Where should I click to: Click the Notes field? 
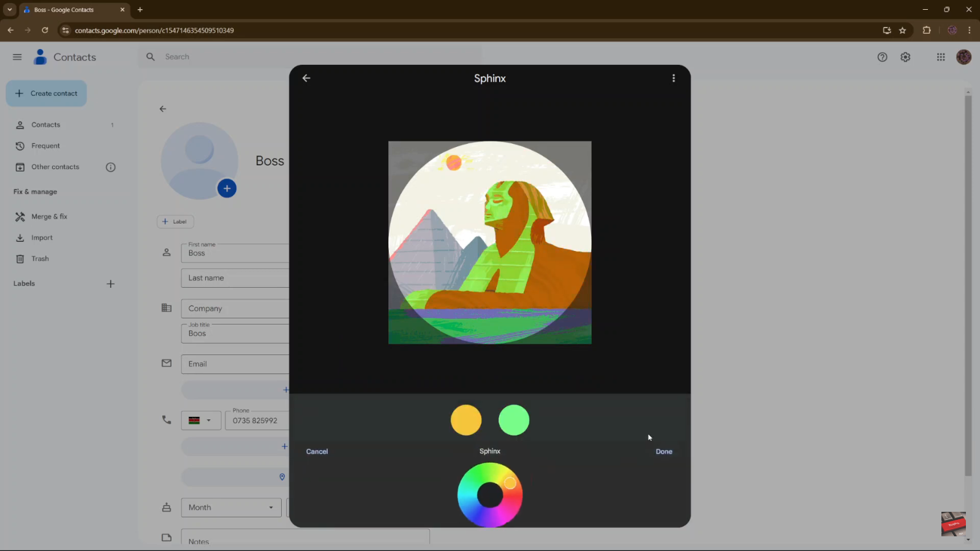[305, 539]
